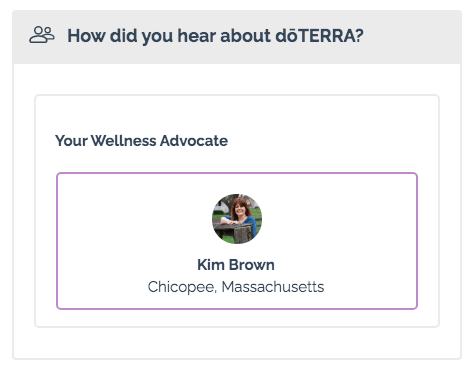472x372 pixels.
Task: Click the surname "Brown" on the card
Action: tap(252, 265)
